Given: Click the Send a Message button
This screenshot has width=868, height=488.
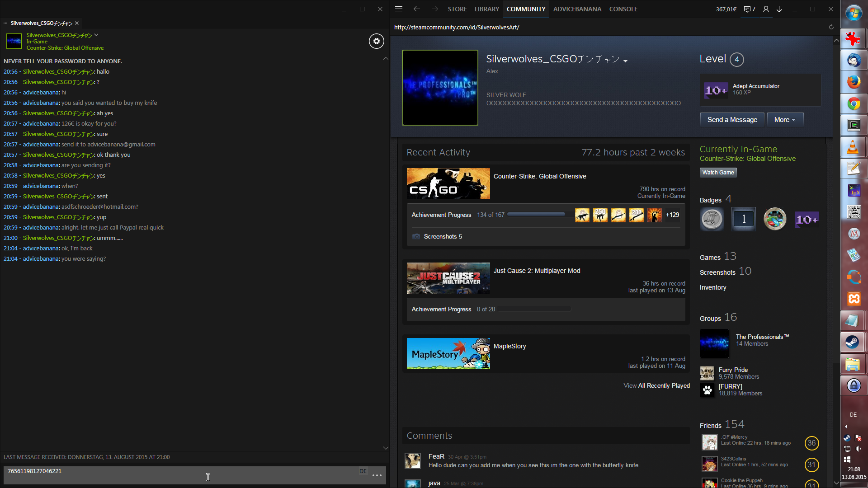Looking at the screenshot, I should click(x=732, y=120).
